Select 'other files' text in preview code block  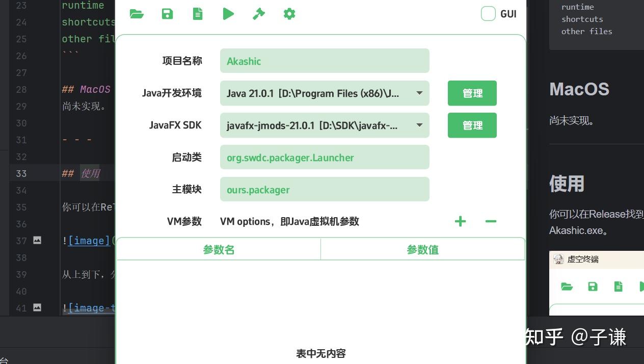pyautogui.click(x=587, y=31)
